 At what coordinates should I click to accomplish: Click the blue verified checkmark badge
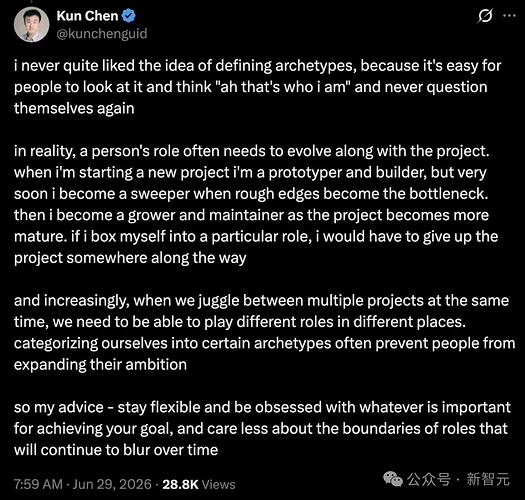pyautogui.click(x=129, y=16)
